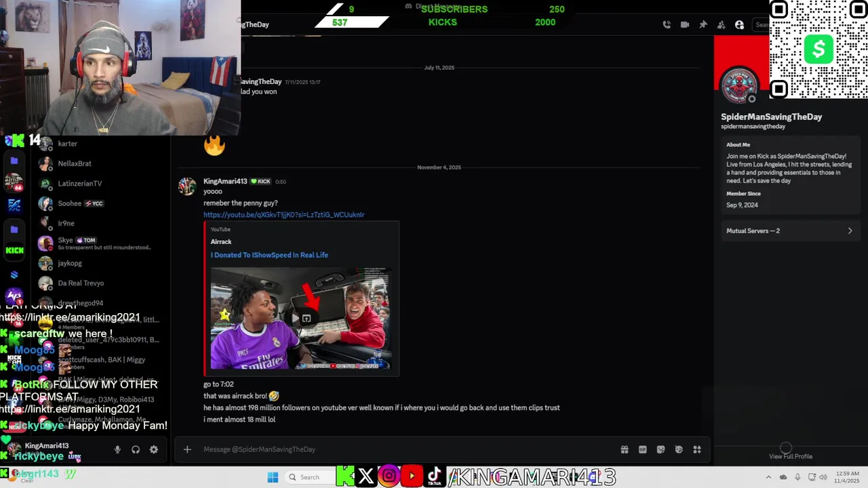Click the KICK tag beside KingAmari413
Image resolution: width=868 pixels, height=488 pixels.
tap(260, 182)
